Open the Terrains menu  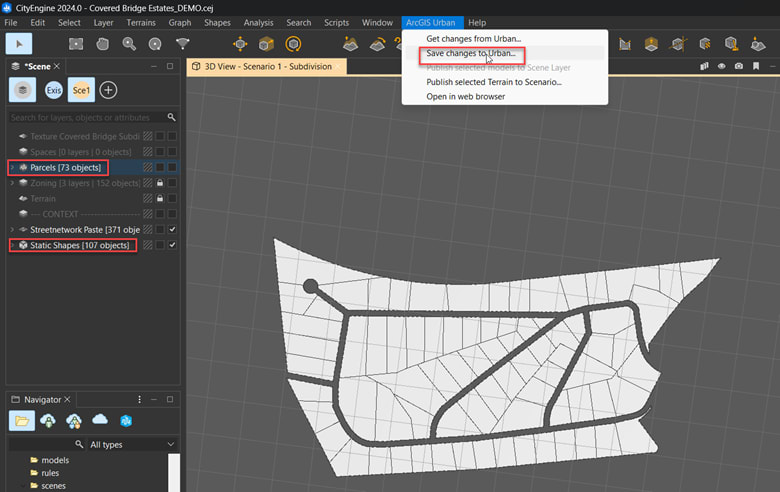tap(141, 23)
